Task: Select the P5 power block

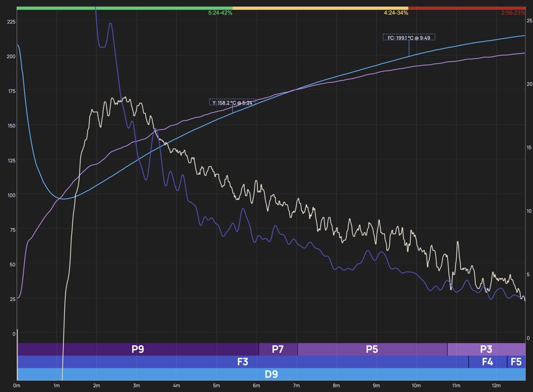Action: 372,349
